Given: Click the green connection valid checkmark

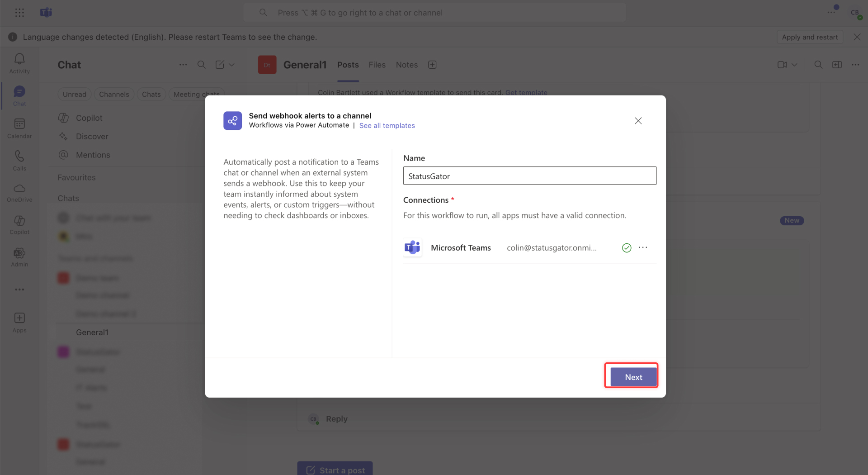Looking at the screenshot, I should tap(626, 247).
